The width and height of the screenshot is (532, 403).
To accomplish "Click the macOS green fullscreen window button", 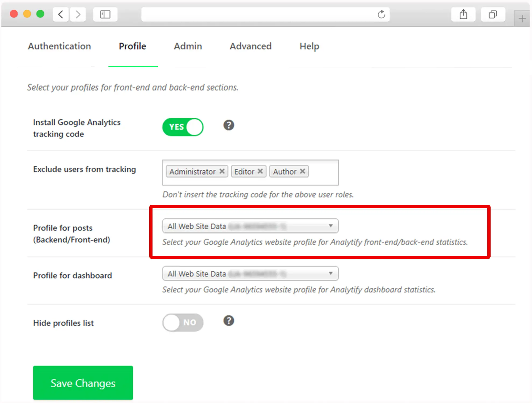I will [40, 14].
